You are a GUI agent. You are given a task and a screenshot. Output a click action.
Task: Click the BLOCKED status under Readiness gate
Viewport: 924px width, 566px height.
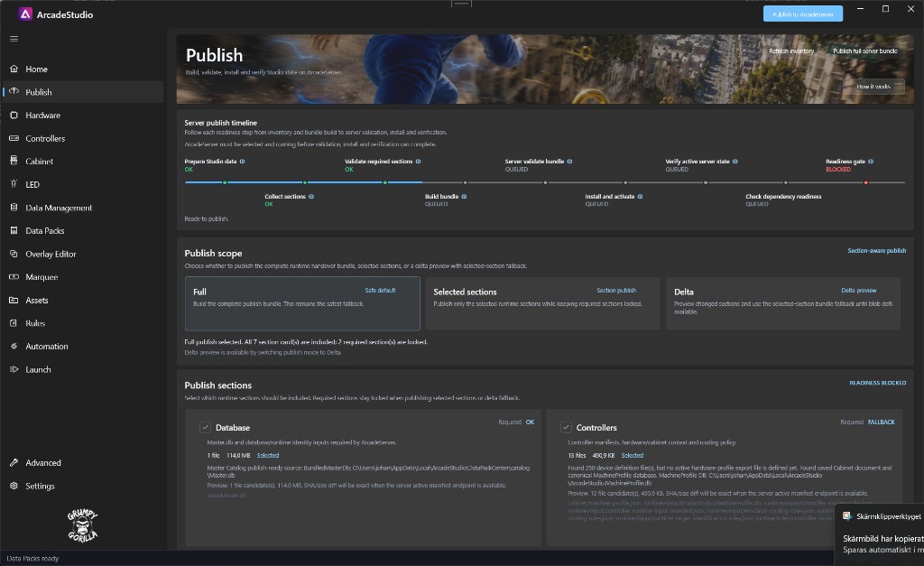(x=838, y=169)
